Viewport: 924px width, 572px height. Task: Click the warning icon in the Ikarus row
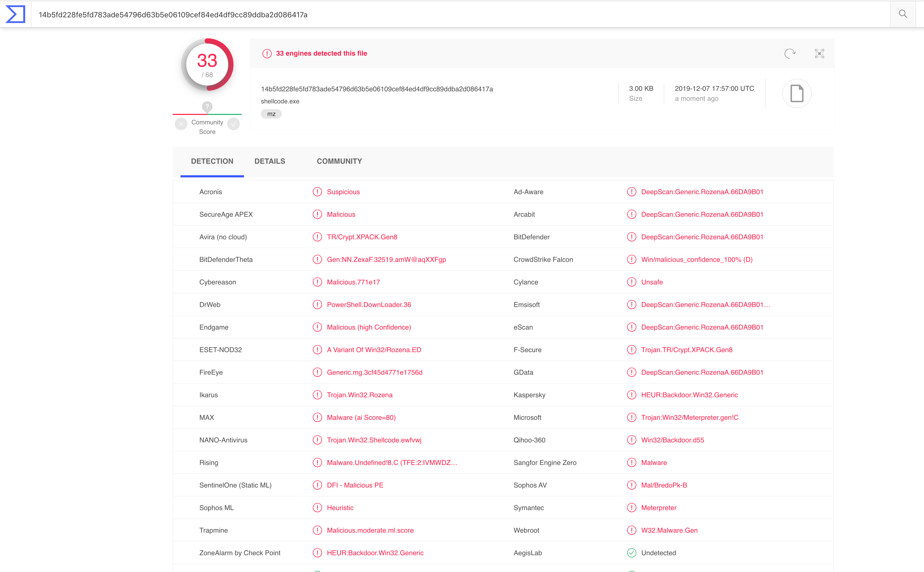point(317,395)
